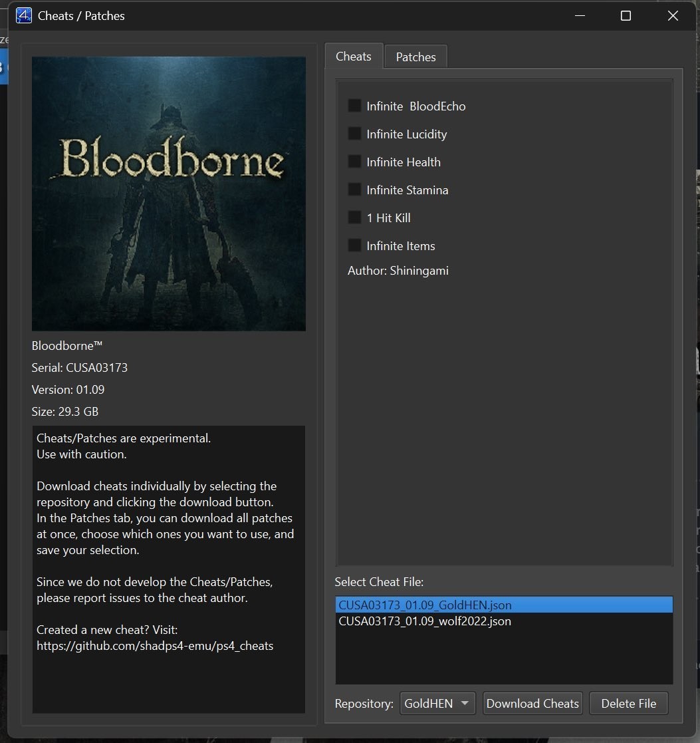Enable the 1 Hit Kill cheat
700x743 pixels.
355,218
